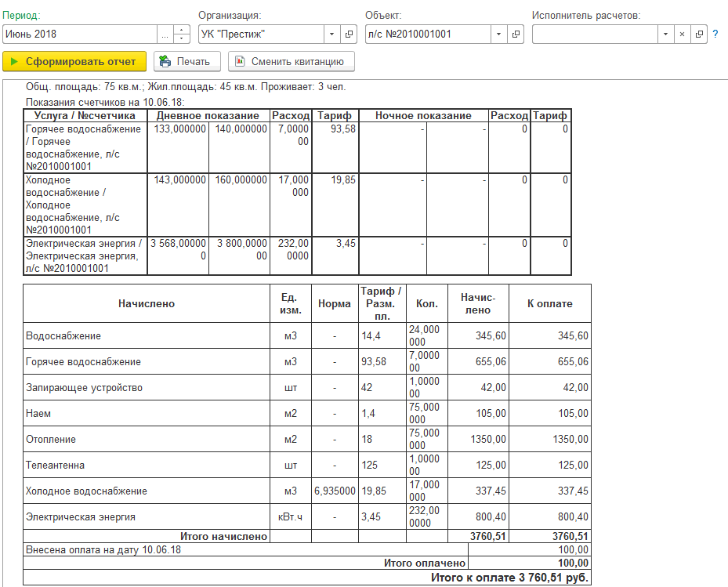Increase the period with the up arrow
The image size is (728, 587).
tap(182, 30)
